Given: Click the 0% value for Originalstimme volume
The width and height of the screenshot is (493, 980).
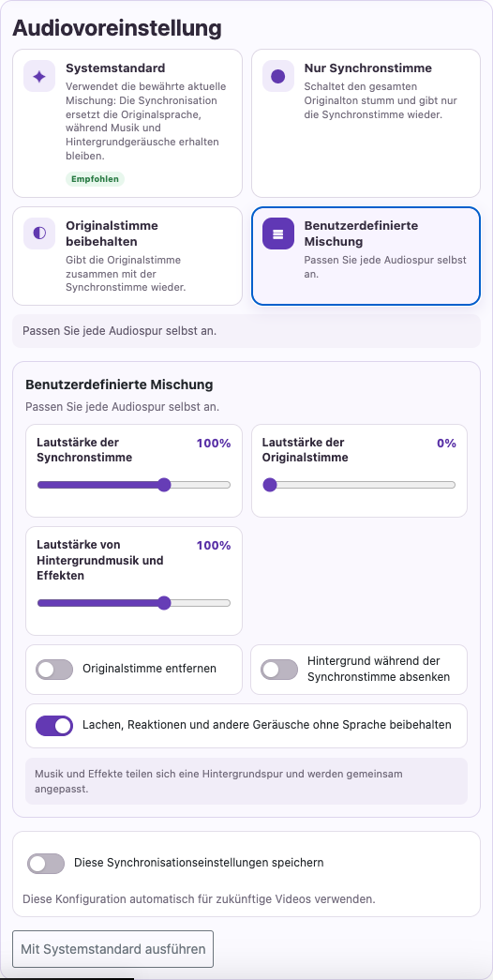Looking at the screenshot, I should pyautogui.click(x=446, y=444).
